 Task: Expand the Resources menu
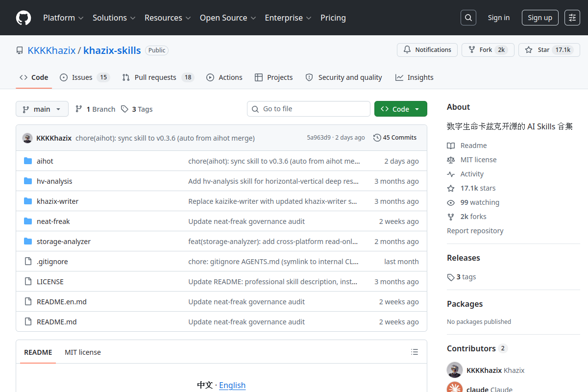point(167,18)
